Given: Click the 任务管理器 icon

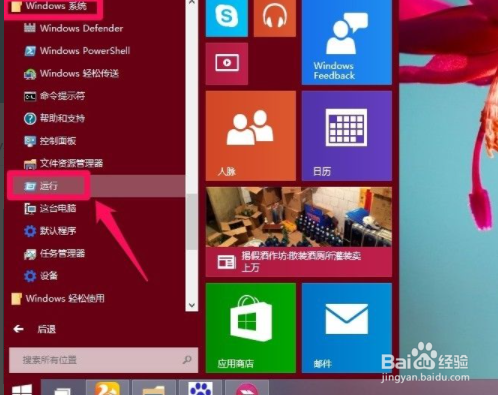Looking at the screenshot, I should [x=30, y=254].
